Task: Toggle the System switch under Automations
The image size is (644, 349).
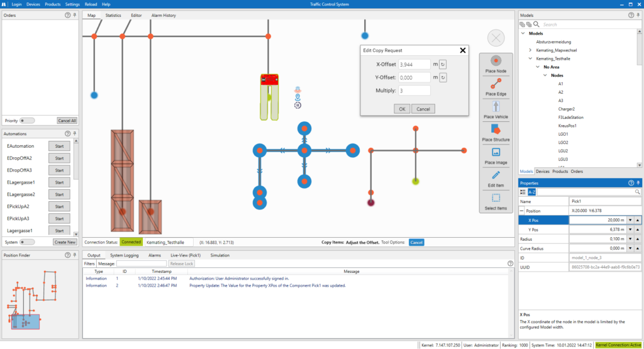Action: click(x=27, y=242)
